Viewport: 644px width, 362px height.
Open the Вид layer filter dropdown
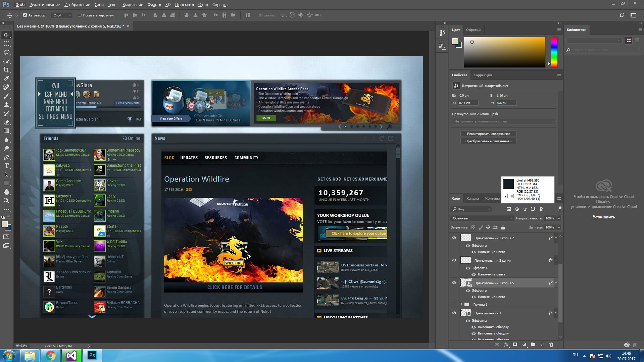pos(472,209)
